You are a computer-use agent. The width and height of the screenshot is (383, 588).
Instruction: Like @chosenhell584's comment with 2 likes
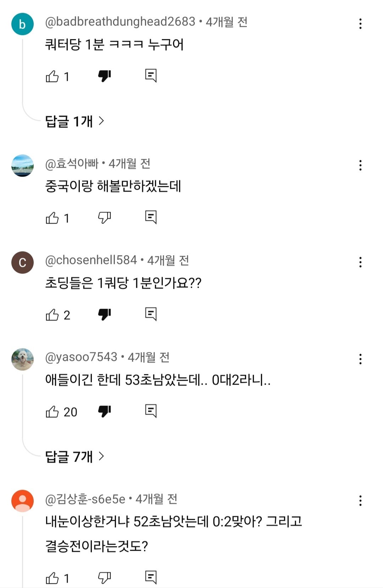pyautogui.click(x=52, y=315)
